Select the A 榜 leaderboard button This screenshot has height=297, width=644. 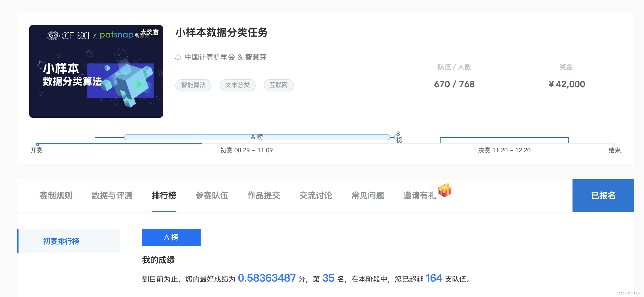(x=171, y=237)
